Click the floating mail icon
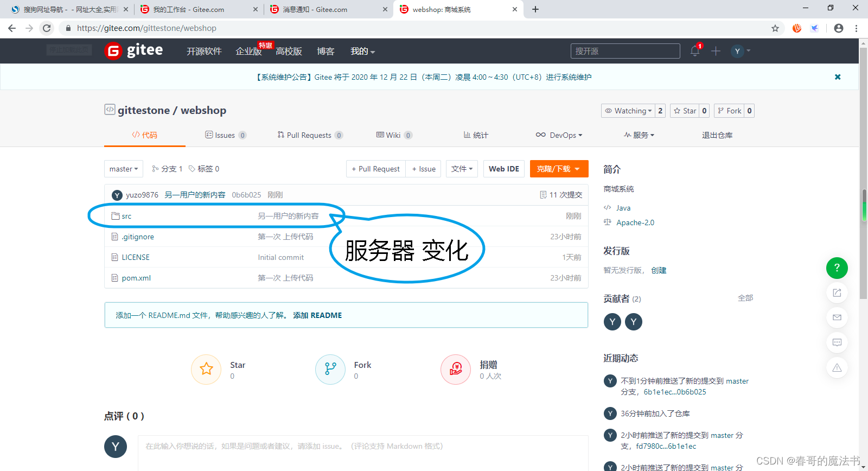Image resolution: width=868 pixels, height=471 pixels. pyautogui.click(x=837, y=317)
